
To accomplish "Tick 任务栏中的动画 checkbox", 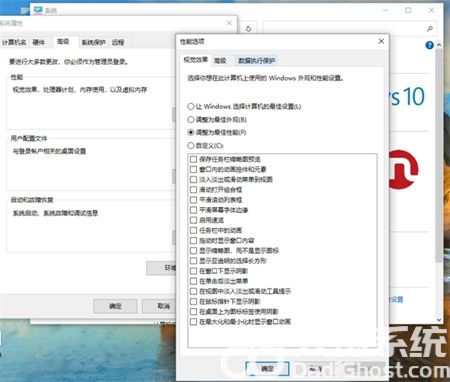I will [193, 230].
